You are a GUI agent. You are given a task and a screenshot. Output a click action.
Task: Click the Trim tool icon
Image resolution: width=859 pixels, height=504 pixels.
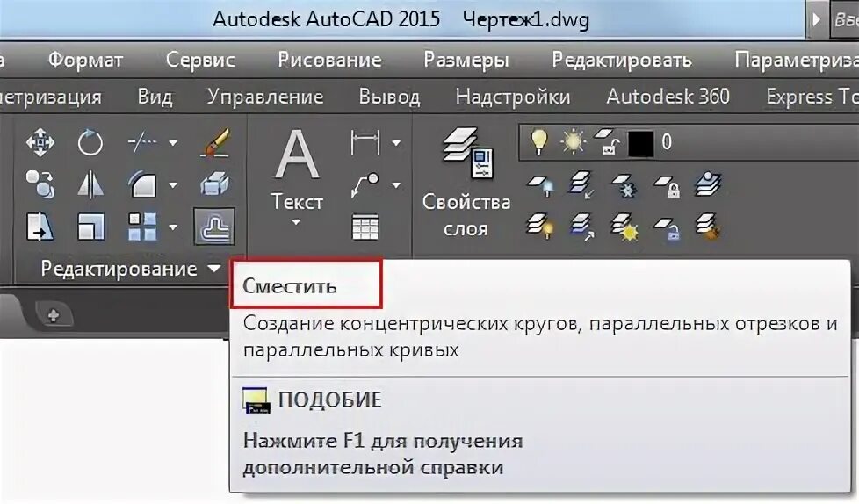click(142, 142)
